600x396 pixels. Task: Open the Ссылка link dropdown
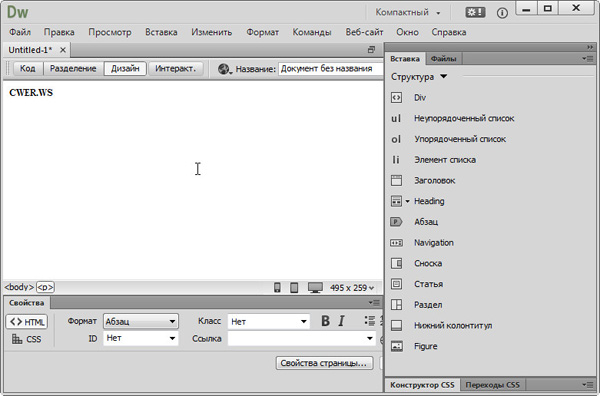tap(302, 339)
